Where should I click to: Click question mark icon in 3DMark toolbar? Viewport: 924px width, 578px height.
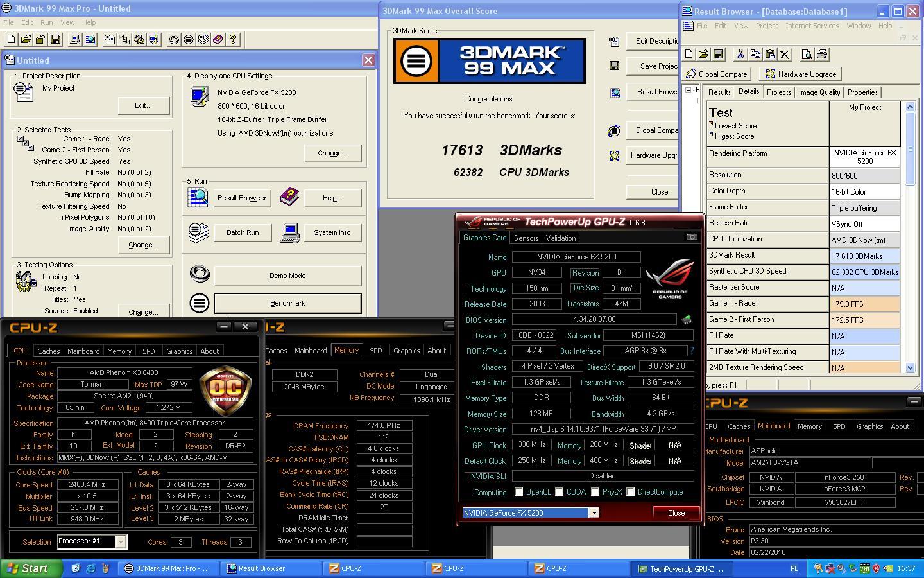click(x=233, y=39)
